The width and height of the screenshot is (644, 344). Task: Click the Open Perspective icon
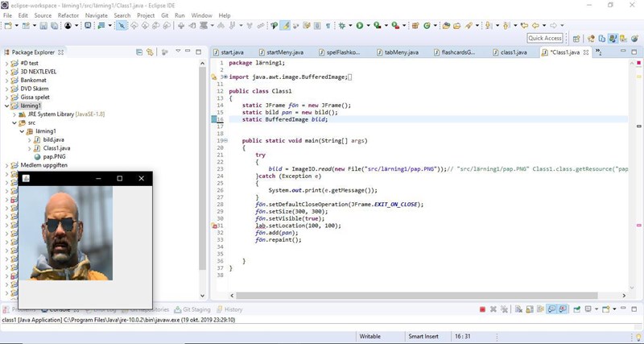576,38
